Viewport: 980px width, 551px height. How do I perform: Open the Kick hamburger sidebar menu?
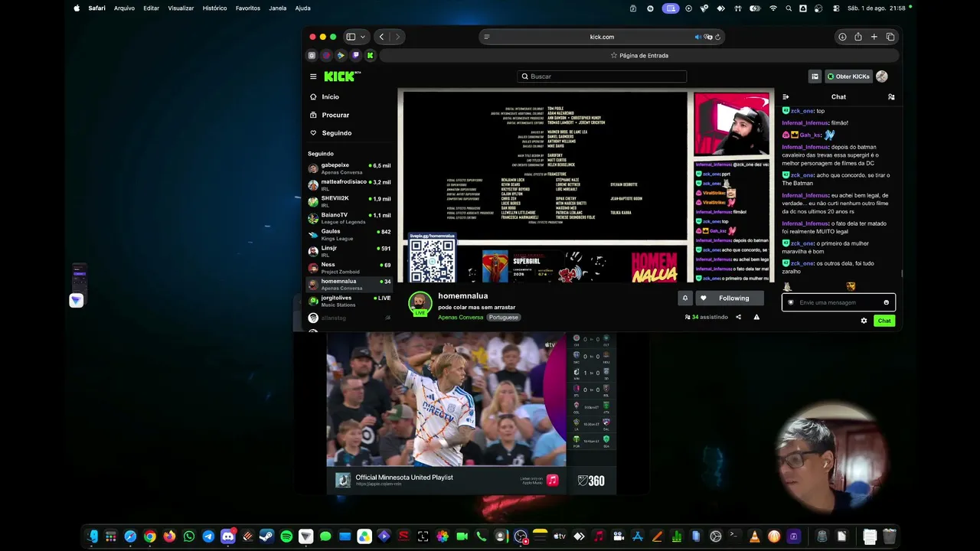(313, 77)
